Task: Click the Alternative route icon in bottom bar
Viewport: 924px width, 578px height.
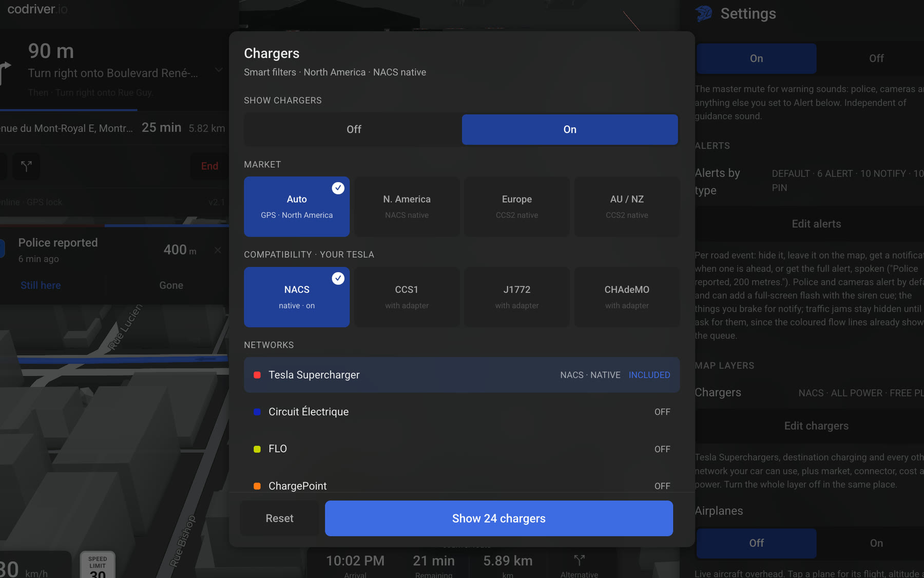Action: pos(579,560)
